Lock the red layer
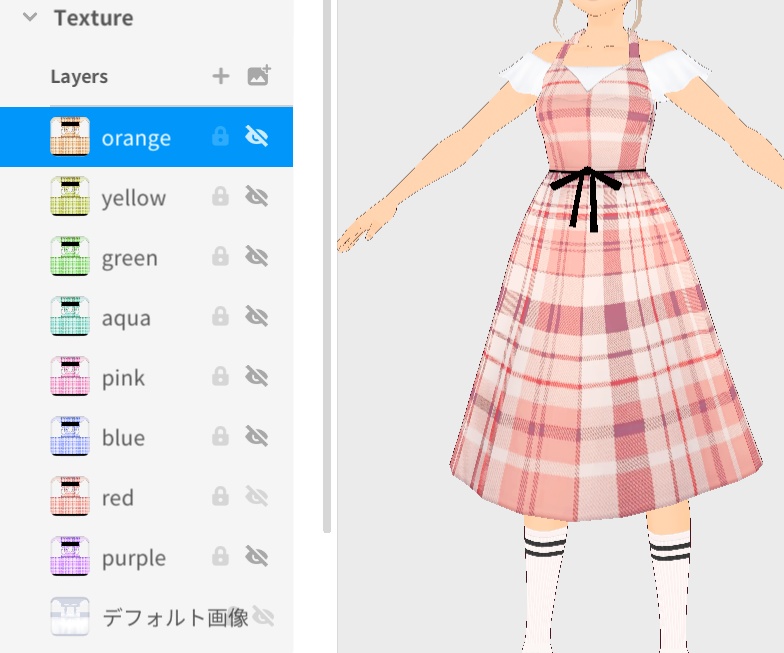The height and width of the screenshot is (653, 784). click(220, 496)
